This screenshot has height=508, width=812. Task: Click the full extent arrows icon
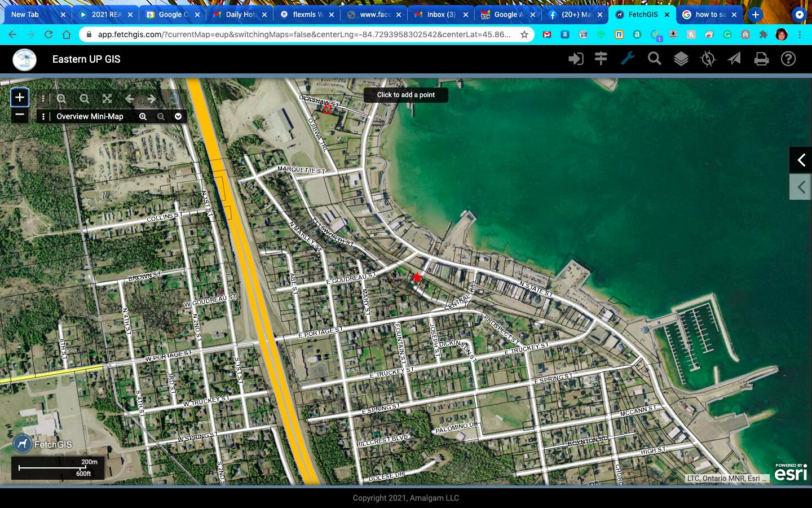click(107, 99)
